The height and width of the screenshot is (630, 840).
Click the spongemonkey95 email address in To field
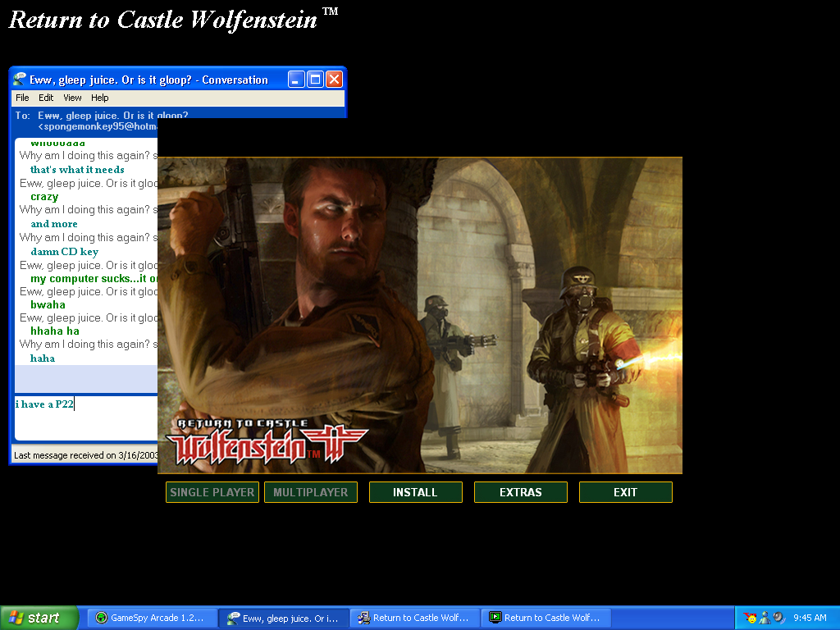98,126
